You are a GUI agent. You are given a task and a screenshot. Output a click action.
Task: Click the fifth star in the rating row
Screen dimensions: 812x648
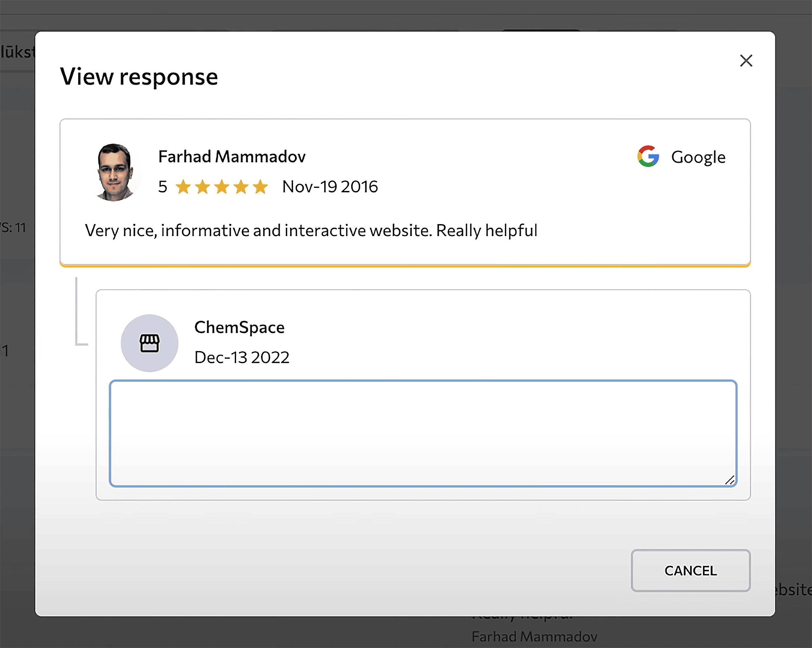(x=260, y=186)
